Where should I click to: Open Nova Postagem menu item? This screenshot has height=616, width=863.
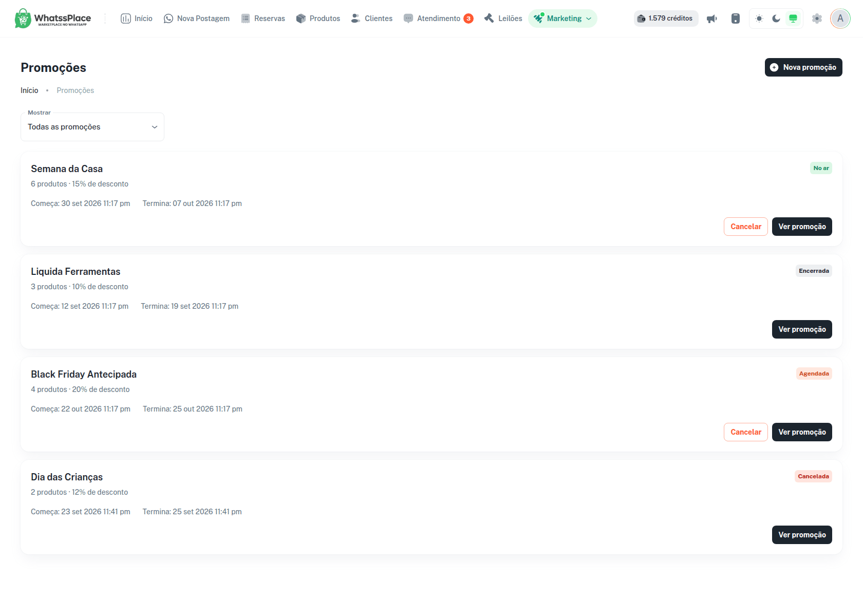197,18
